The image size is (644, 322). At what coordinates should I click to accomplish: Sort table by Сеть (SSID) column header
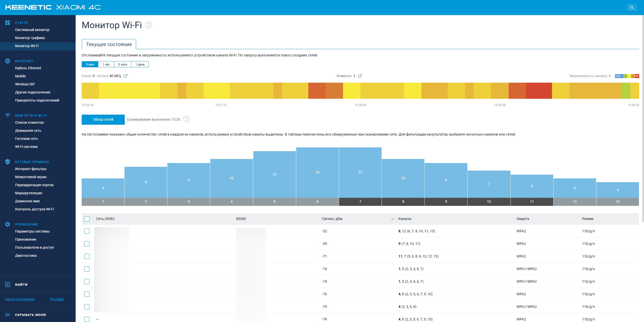click(105, 219)
